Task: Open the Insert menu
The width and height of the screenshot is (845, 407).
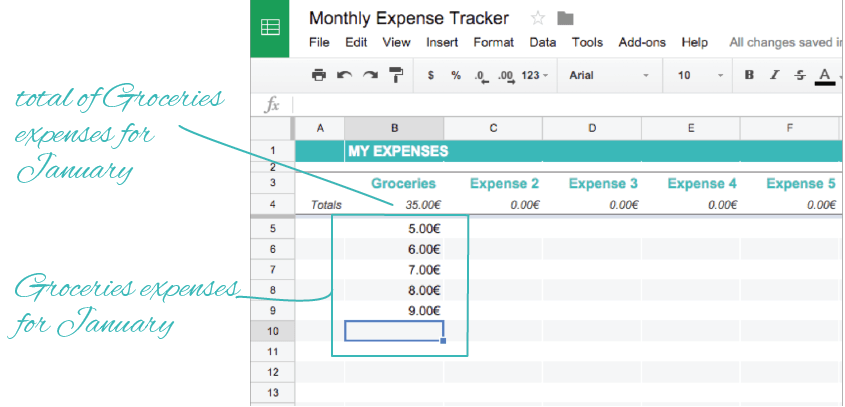Action: click(x=442, y=43)
